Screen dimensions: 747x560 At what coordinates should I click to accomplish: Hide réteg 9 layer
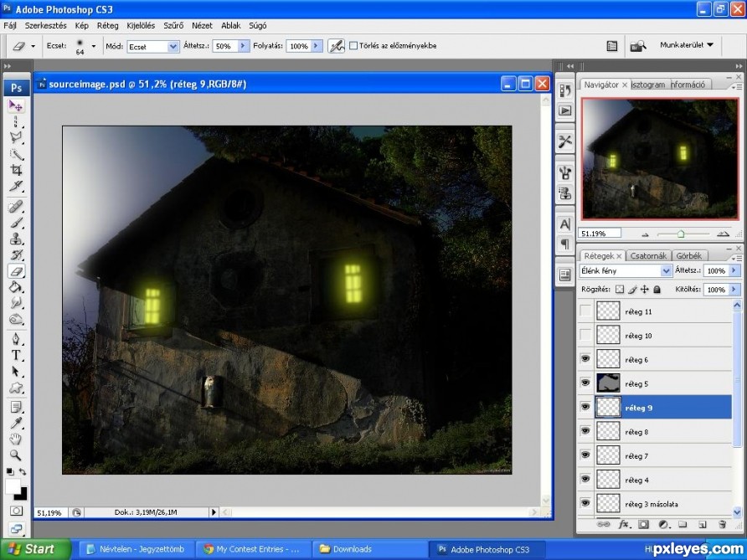tap(585, 407)
